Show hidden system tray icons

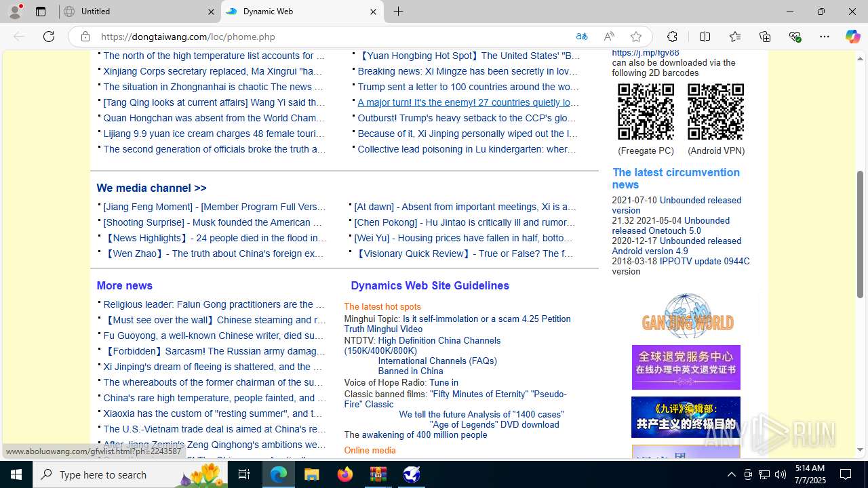click(731, 474)
